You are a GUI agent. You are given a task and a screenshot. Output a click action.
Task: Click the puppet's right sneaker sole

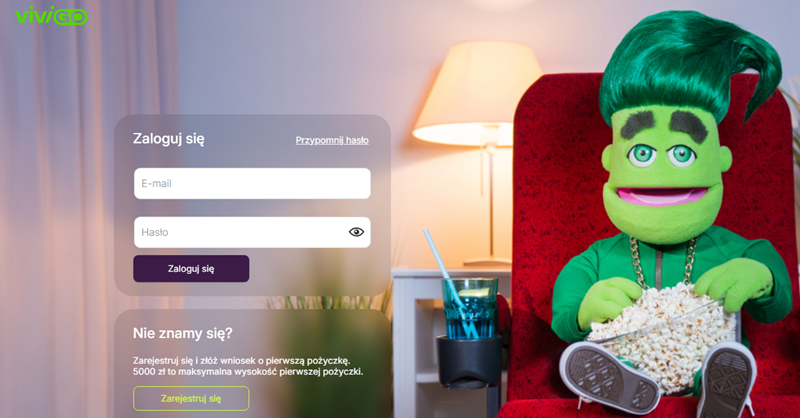pyautogui.click(x=726, y=380)
